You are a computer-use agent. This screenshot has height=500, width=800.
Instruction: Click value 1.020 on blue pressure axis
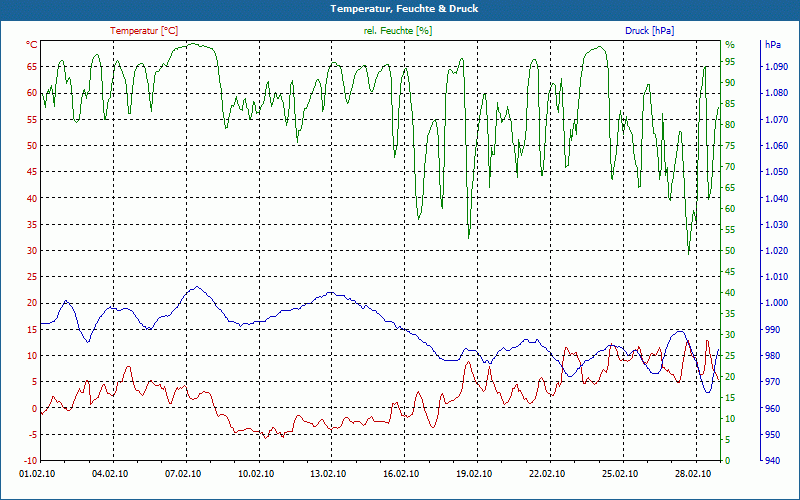point(776,251)
